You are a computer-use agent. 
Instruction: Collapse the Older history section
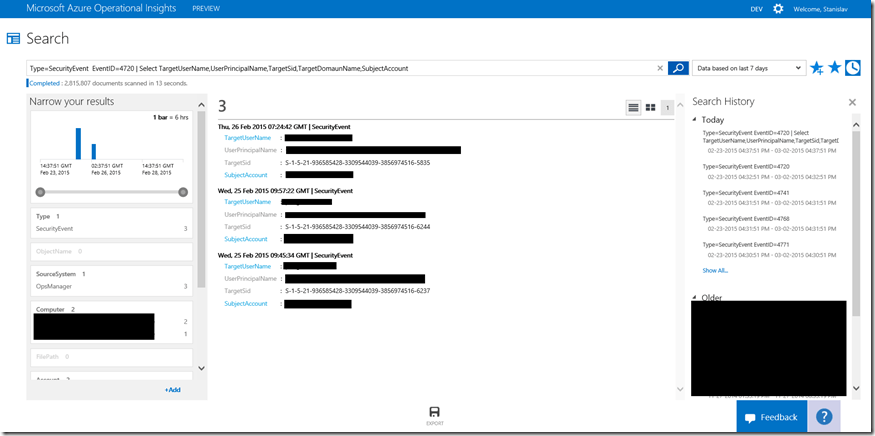coord(696,297)
